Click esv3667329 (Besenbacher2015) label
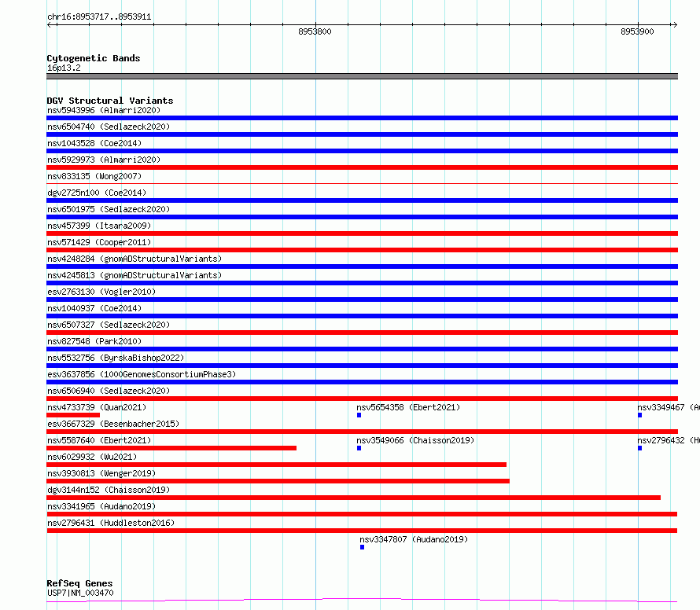Image resolution: width=700 pixels, height=610 pixels. click(113, 424)
